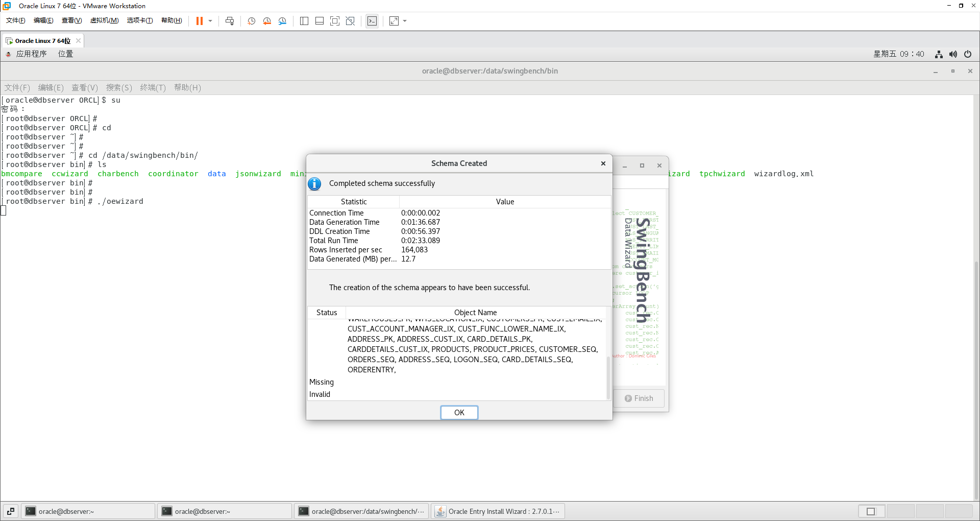Open VMware 帮助(H) menu

tap(171, 20)
